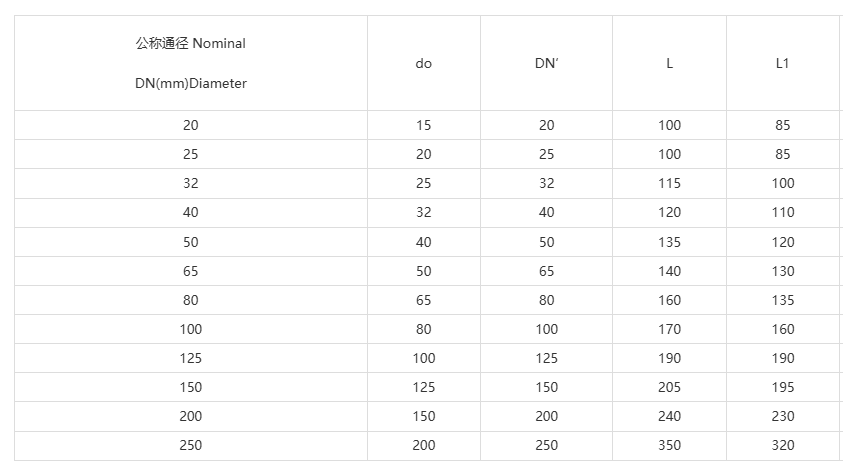843x469 pixels.
Task: Select the do value 32 in row 40
Action: pos(424,212)
